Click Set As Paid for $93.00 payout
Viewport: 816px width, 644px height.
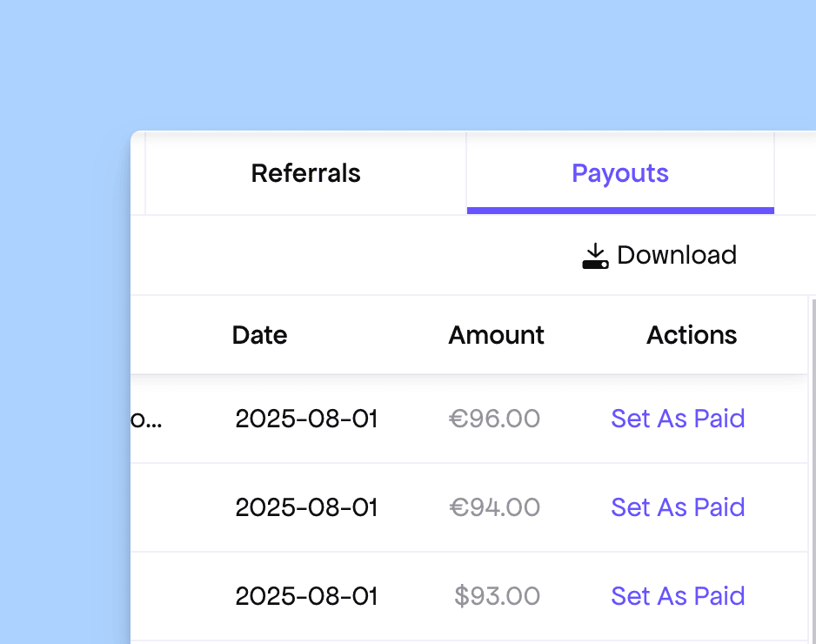tap(678, 596)
